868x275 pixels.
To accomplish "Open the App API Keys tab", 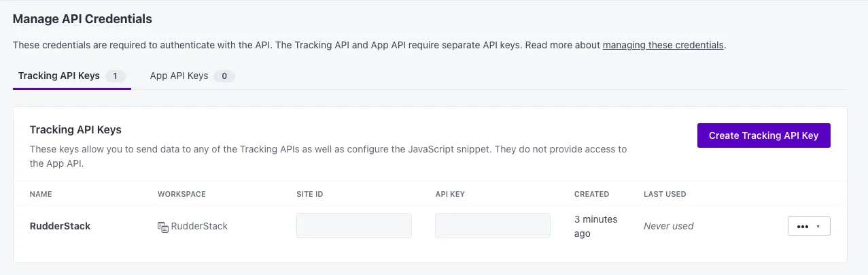I will 179,76.
